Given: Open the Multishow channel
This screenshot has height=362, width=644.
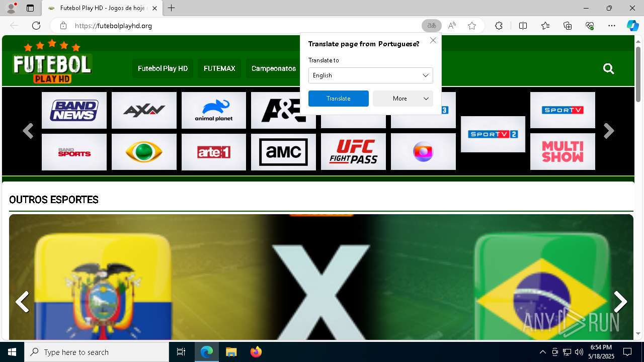Looking at the screenshot, I should click(x=562, y=151).
